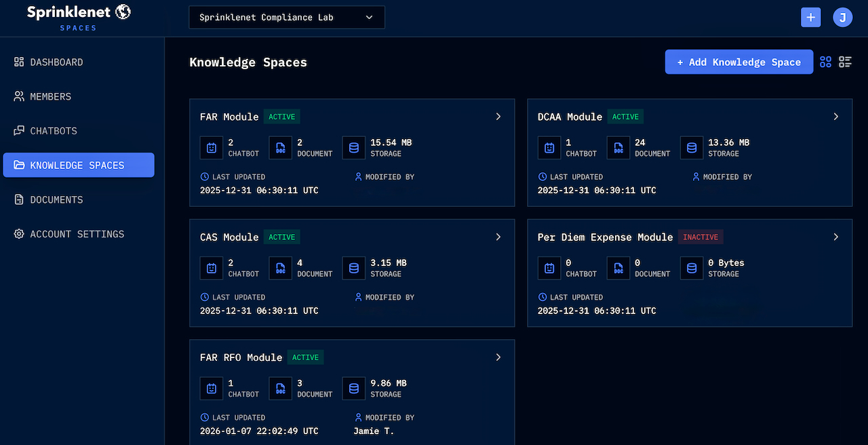The height and width of the screenshot is (445, 868).
Task: Click document icon in DCAA Module card
Action: coord(618,148)
